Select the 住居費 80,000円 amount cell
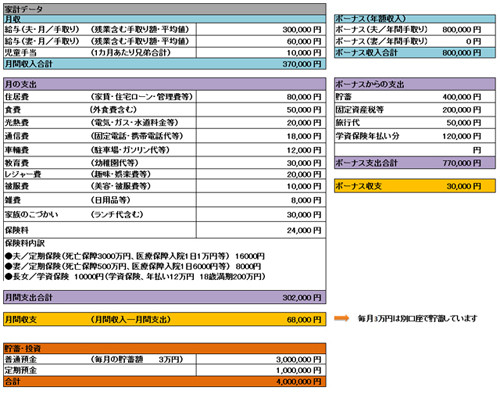Screen dimensions: 500x394 261,97
